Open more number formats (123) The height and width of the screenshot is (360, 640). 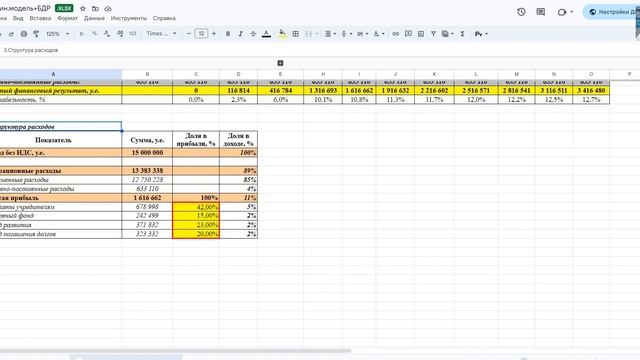[133, 34]
